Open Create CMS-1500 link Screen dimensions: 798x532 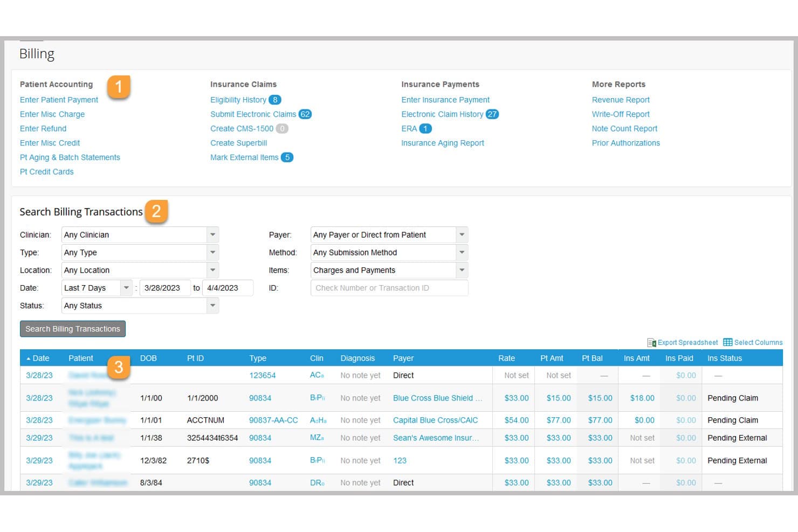(x=242, y=129)
